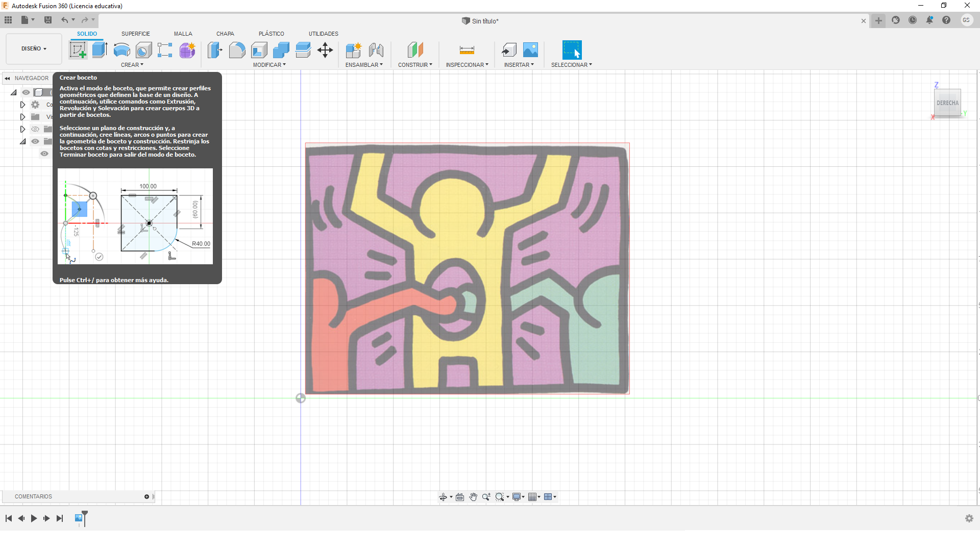Open the job status clock icon

[913, 20]
